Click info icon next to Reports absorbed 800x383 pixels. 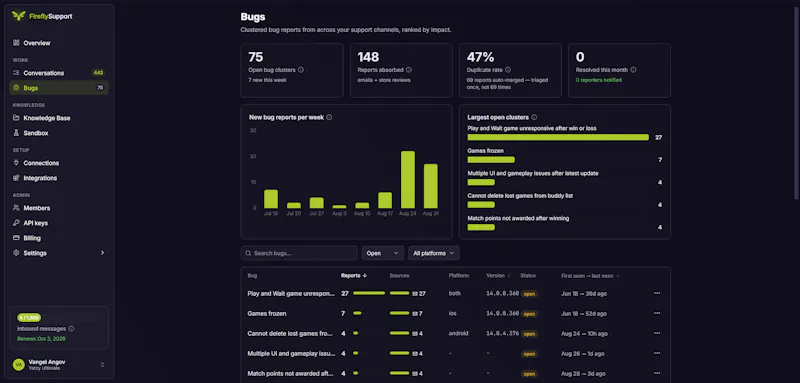coord(409,70)
